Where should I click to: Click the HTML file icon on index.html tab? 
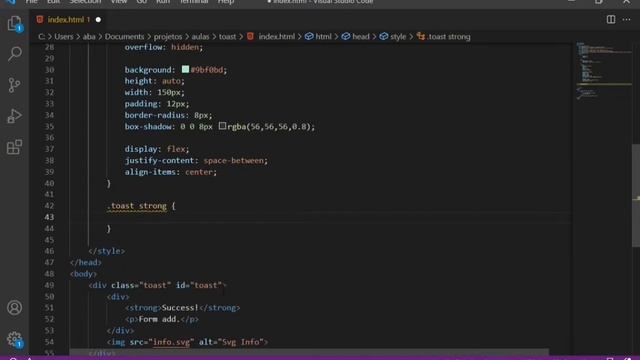(40, 20)
